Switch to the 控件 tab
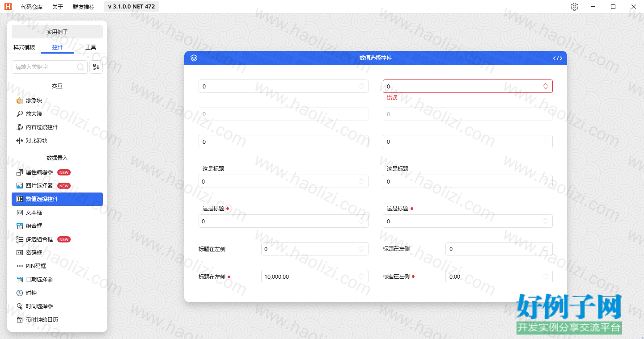 [x=58, y=47]
